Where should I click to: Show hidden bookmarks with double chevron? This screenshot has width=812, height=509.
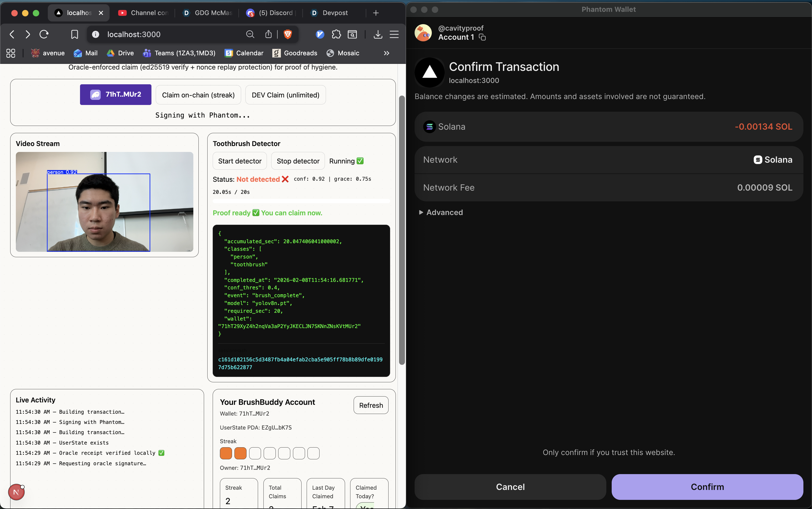[x=386, y=53]
